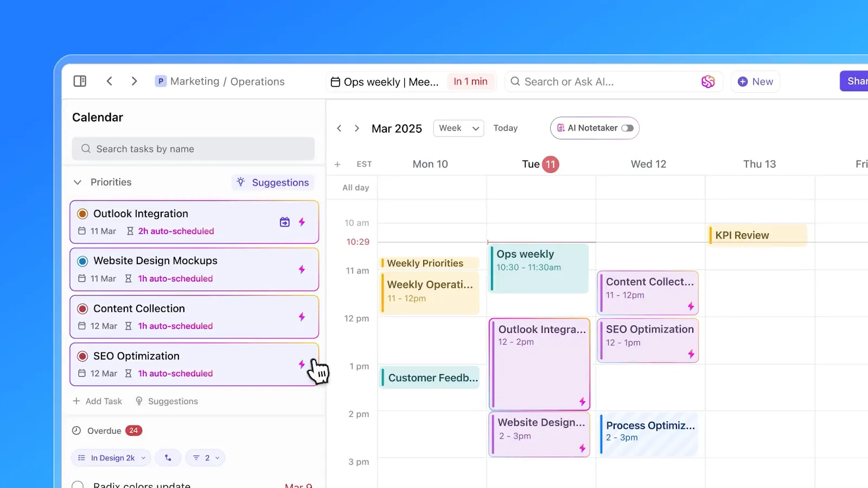This screenshot has width=868, height=488.
Task: Open the Outlook Integra... calendar event
Action: [x=539, y=364]
